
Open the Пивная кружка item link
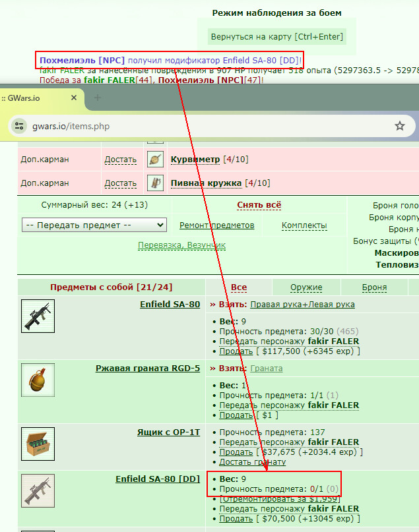coord(206,183)
